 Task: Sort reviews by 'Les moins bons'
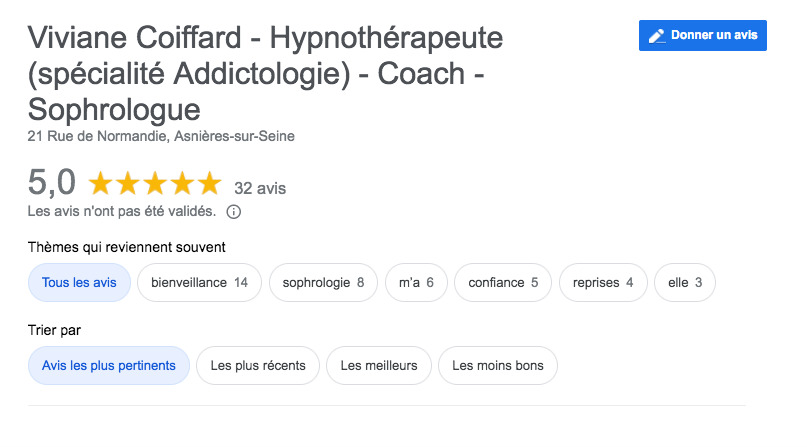498,366
